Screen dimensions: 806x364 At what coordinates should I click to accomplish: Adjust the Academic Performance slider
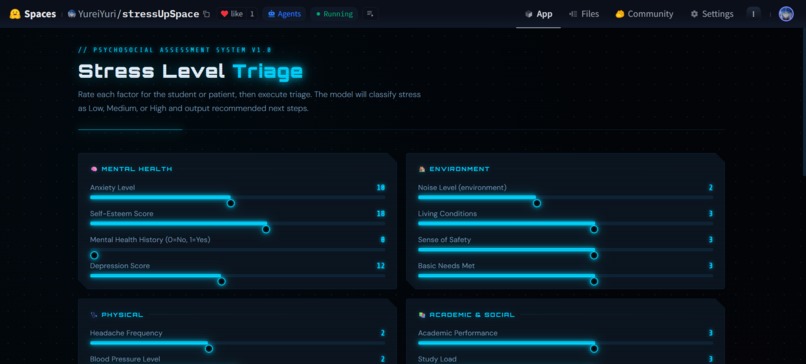coord(565,343)
